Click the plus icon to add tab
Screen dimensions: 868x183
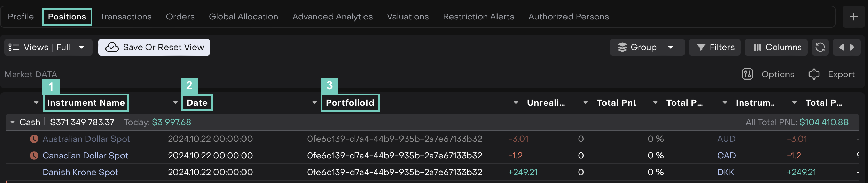853,17
